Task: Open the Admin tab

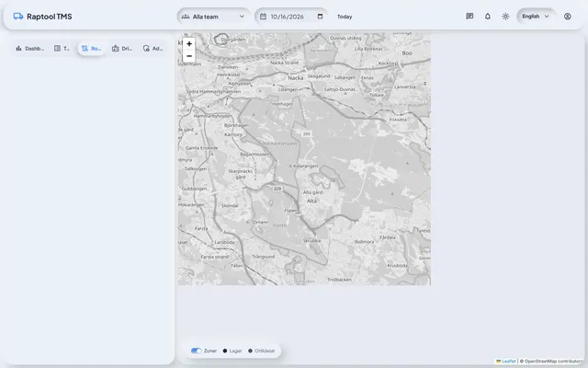Action: [x=153, y=49]
